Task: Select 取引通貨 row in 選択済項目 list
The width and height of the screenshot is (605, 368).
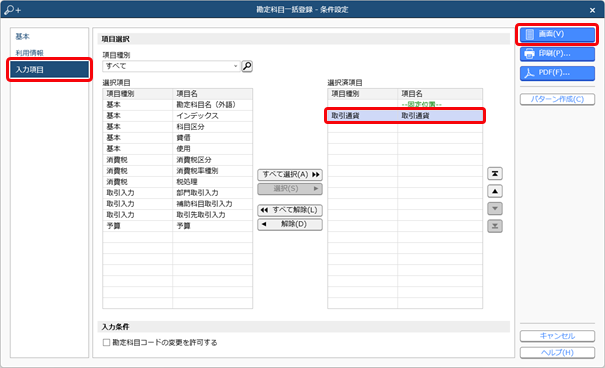Action: click(405, 116)
